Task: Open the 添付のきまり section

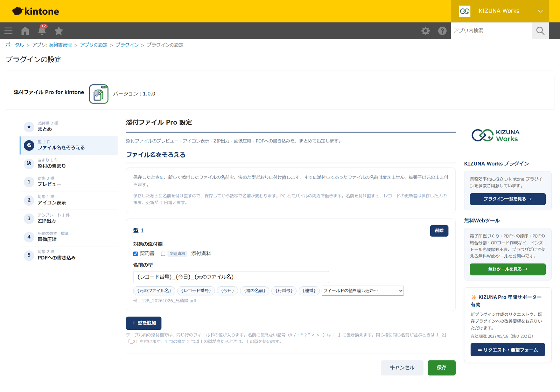Action: 69,163
